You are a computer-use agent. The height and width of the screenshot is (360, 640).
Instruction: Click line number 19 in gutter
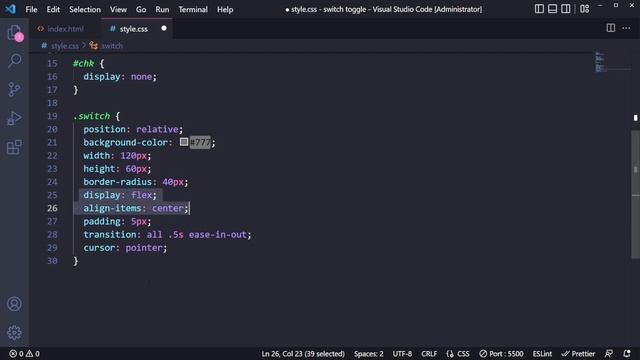[x=52, y=116]
